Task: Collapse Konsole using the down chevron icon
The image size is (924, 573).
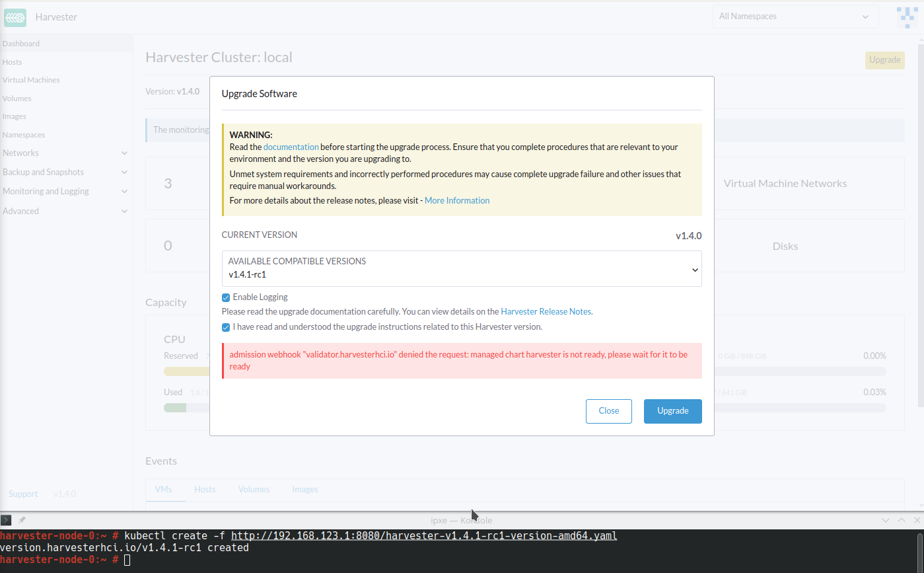Action: (x=886, y=520)
